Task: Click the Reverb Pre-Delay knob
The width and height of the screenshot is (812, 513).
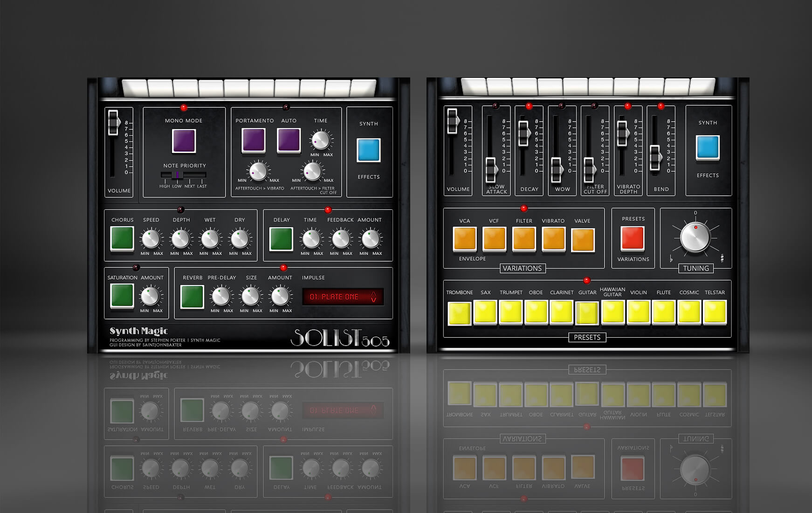Action: [221, 297]
